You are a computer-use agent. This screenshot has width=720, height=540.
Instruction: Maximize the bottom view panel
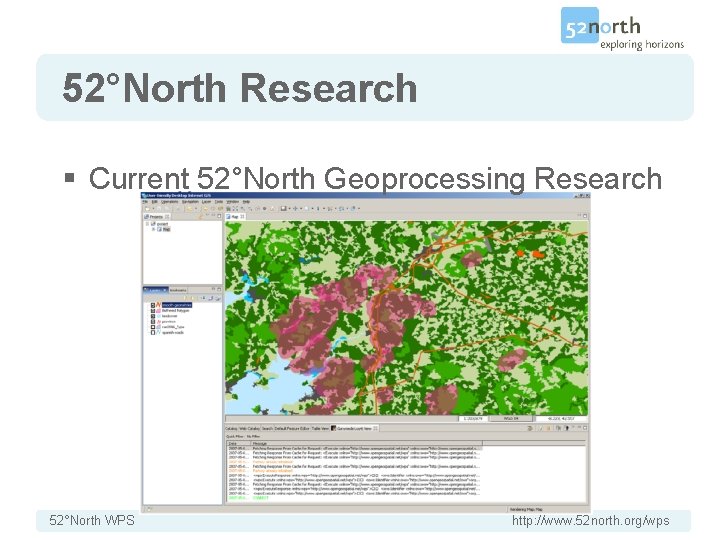(x=585, y=428)
